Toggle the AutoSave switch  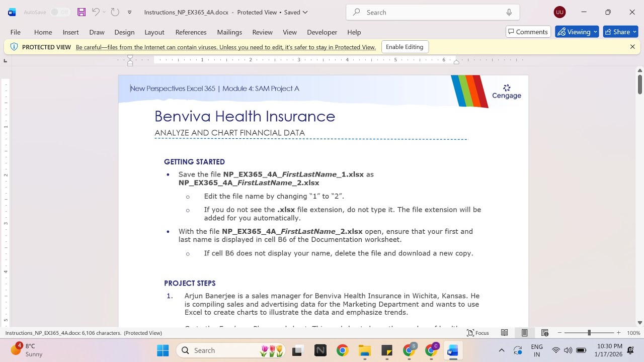tap(60, 12)
